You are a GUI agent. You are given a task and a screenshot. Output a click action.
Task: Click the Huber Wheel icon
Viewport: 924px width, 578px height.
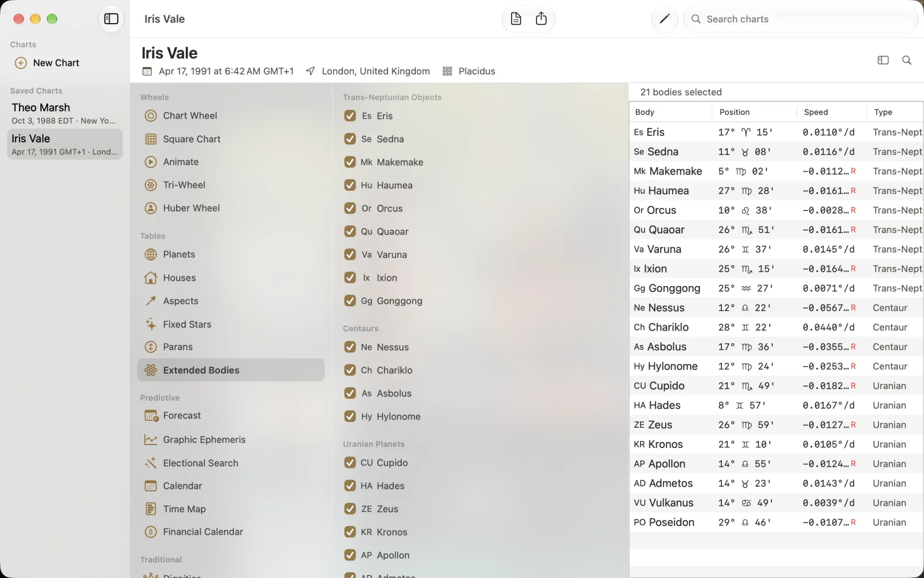click(x=151, y=208)
